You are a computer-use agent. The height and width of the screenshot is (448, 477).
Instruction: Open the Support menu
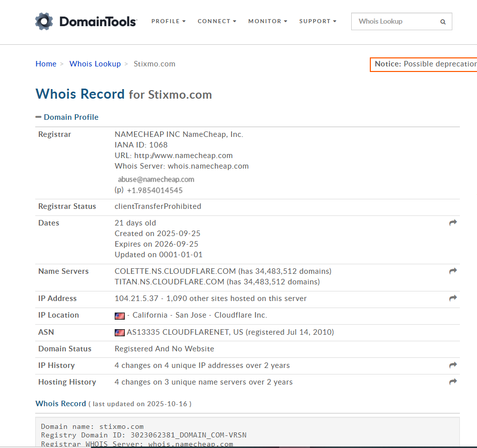(317, 21)
